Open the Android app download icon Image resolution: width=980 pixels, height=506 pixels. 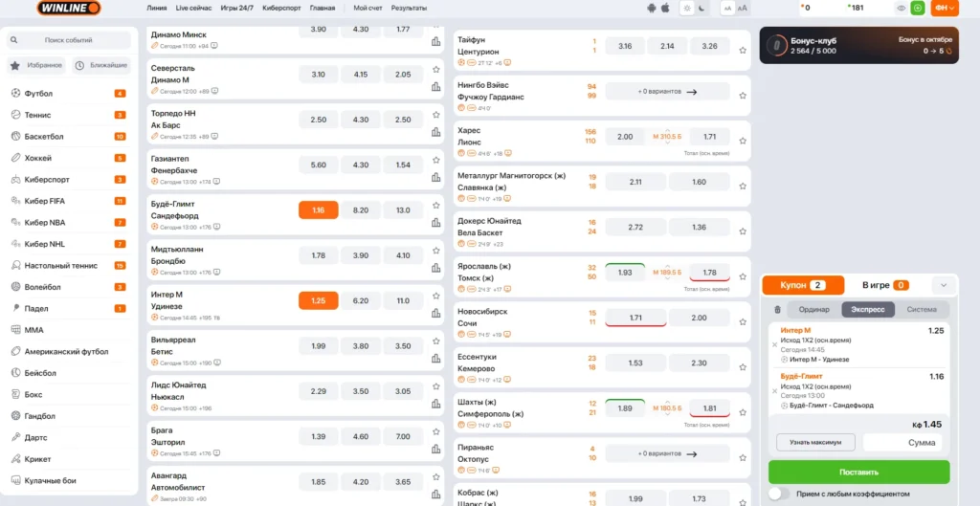[x=653, y=8]
